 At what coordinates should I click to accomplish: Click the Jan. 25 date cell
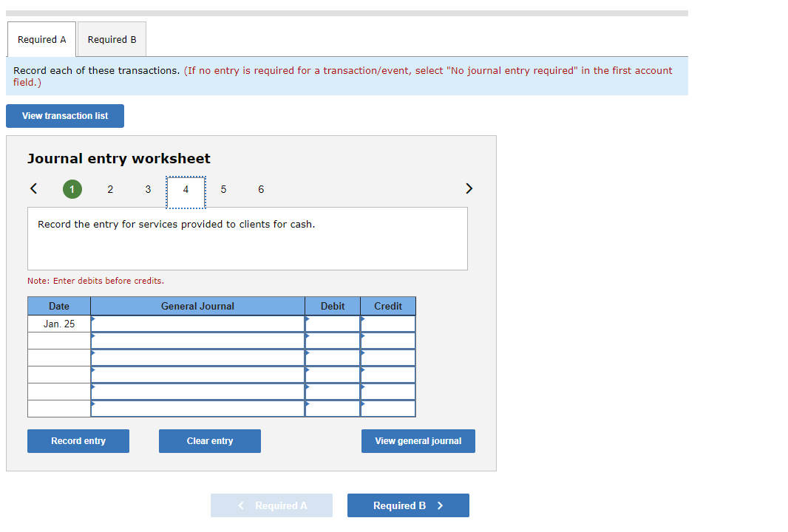click(x=58, y=323)
